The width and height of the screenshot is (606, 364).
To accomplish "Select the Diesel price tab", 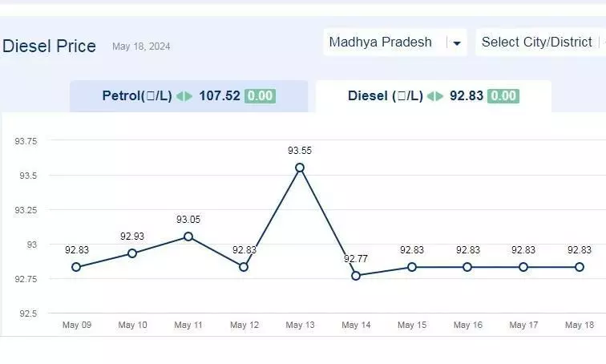I will click(x=433, y=96).
